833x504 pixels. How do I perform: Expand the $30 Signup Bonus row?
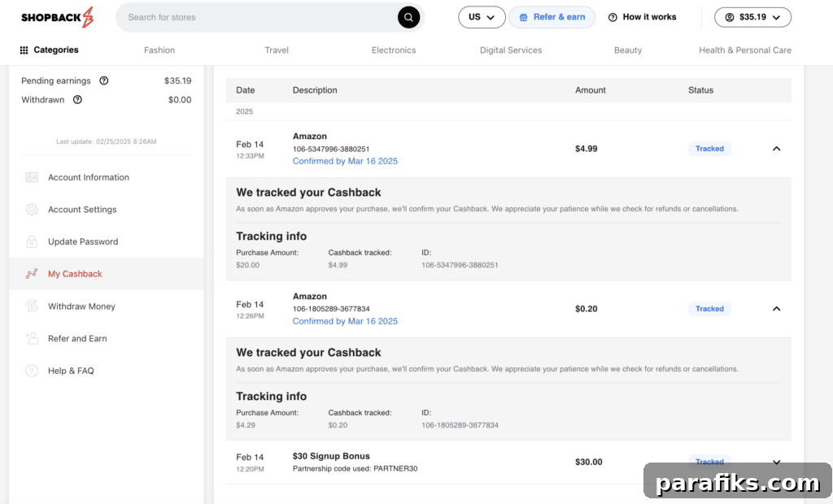point(776,462)
